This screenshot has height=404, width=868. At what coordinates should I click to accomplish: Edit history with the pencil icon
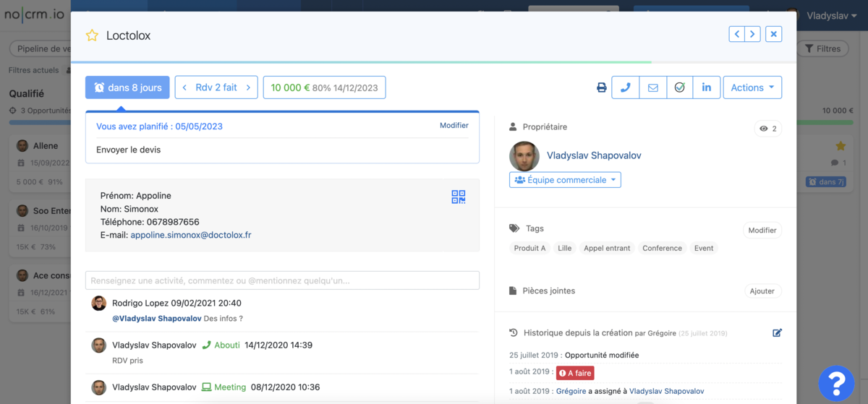pos(777,333)
